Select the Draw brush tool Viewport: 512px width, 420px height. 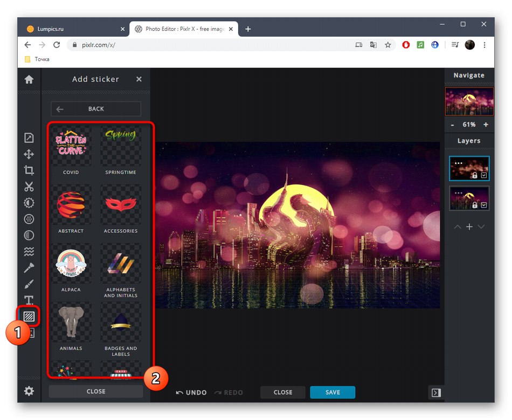pyautogui.click(x=29, y=284)
